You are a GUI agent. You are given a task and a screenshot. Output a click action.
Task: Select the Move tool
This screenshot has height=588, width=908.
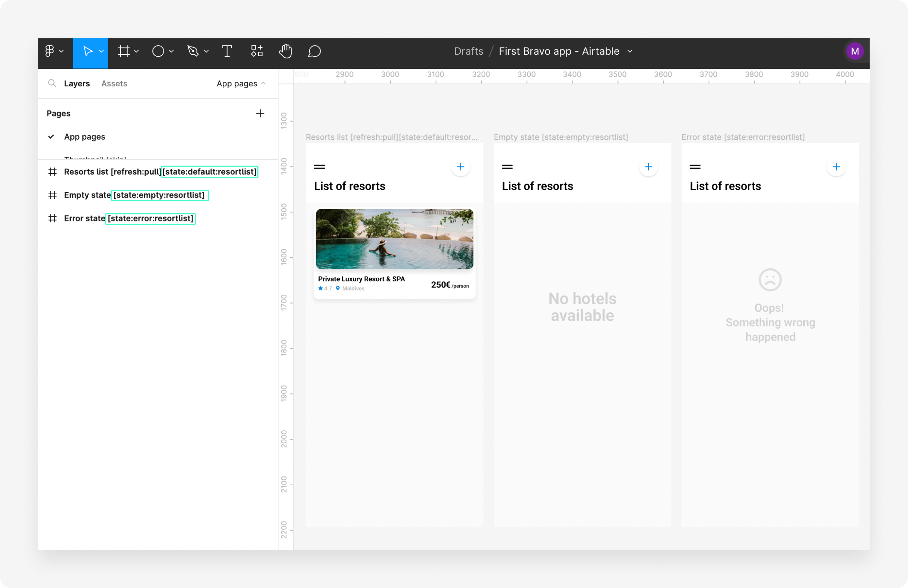[88, 51]
